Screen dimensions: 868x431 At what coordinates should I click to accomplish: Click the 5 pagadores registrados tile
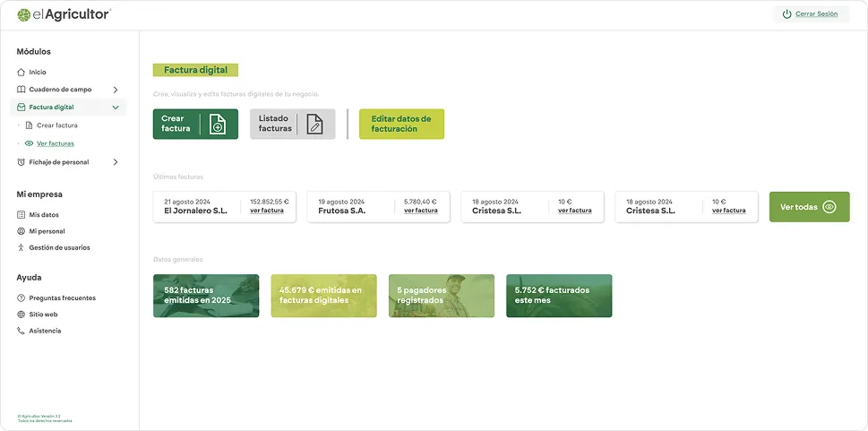point(441,296)
